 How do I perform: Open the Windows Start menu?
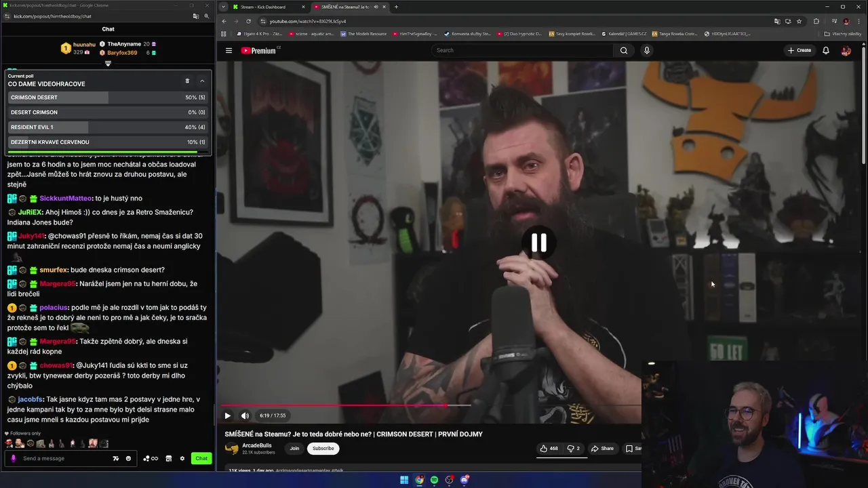[x=404, y=480]
